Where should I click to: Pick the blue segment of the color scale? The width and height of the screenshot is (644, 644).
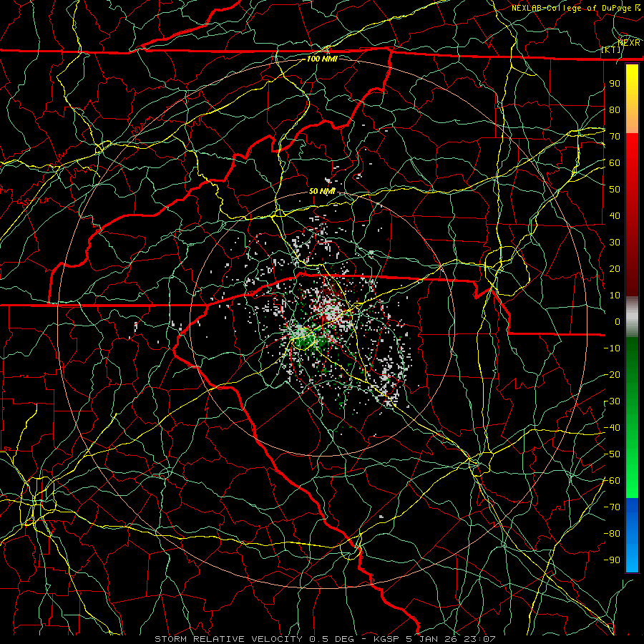(632, 535)
